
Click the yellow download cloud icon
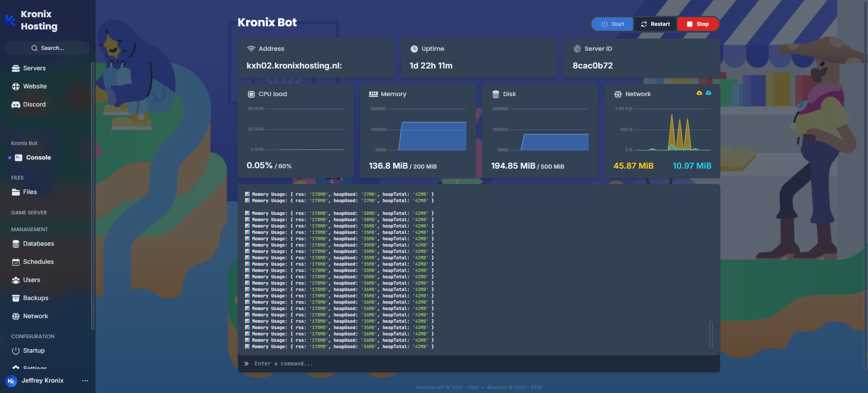[699, 93]
